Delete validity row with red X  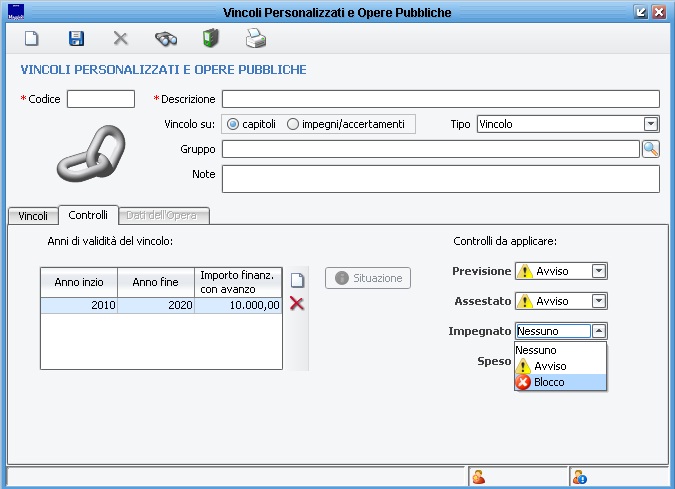[297, 304]
